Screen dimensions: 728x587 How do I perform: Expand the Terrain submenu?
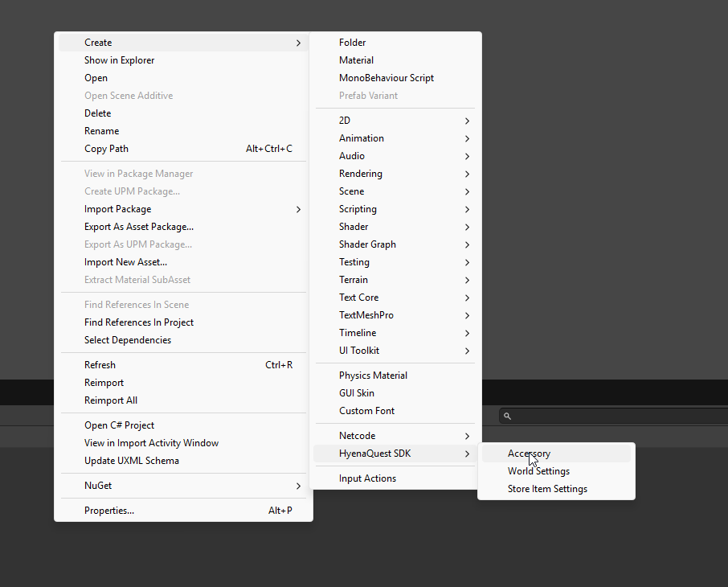pyautogui.click(x=395, y=279)
